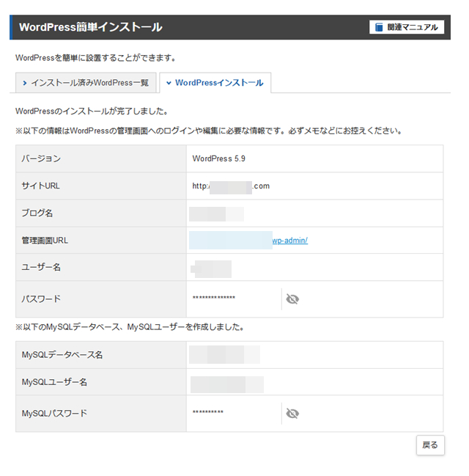This screenshot has width=469, height=476.
Task: Click the MySQLパスワード row label
Action: [x=55, y=413]
